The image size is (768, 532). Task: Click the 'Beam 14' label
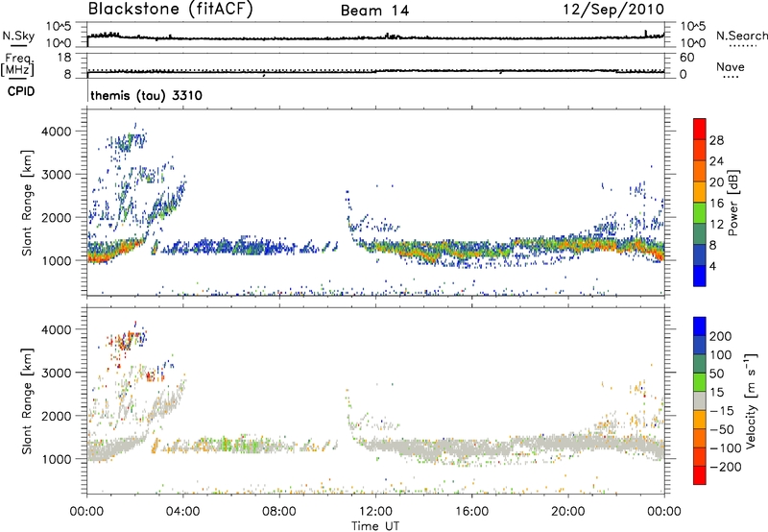(374, 11)
